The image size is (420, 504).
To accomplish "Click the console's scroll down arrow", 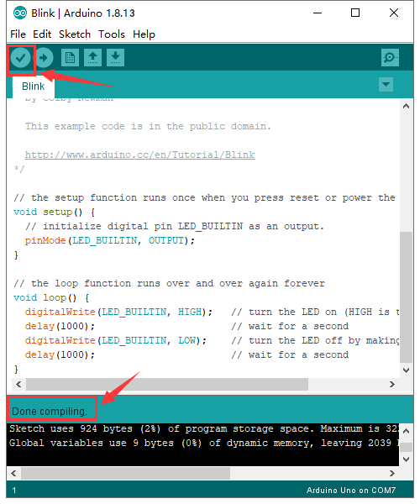I will 407,459.
